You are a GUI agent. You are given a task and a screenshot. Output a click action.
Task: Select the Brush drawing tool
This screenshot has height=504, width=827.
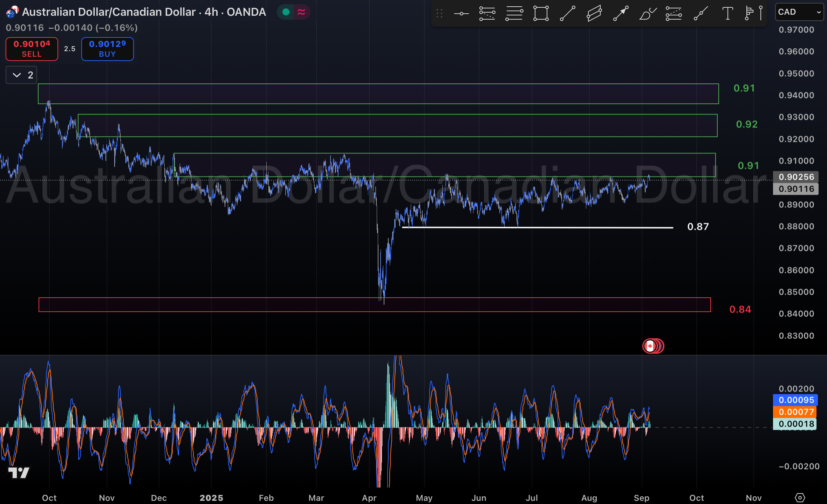(x=647, y=13)
